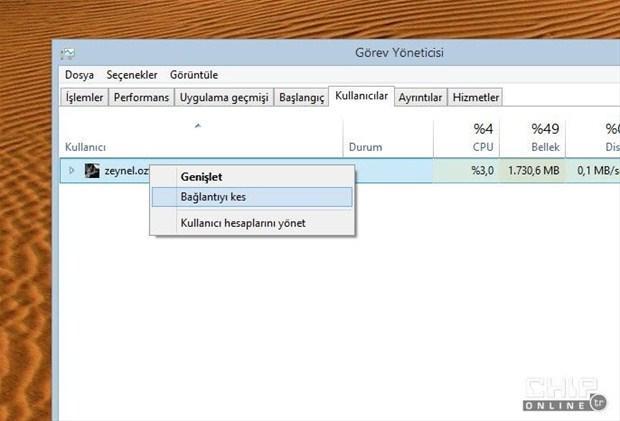Sort by the CPU column header
Screen dimensions: 620x421
(x=482, y=138)
